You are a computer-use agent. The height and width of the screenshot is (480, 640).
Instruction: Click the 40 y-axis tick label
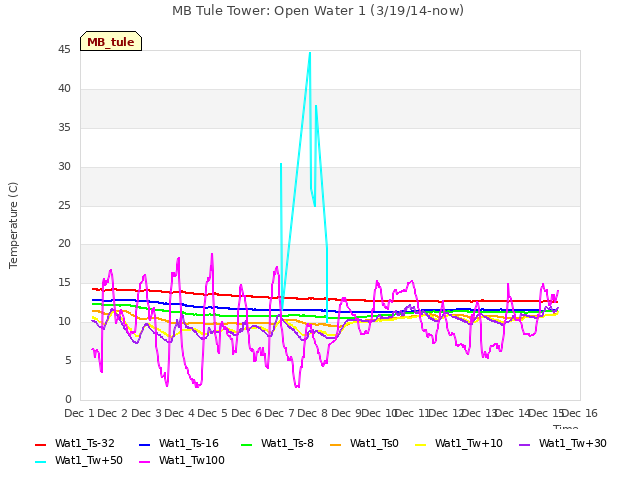pyautogui.click(x=64, y=89)
